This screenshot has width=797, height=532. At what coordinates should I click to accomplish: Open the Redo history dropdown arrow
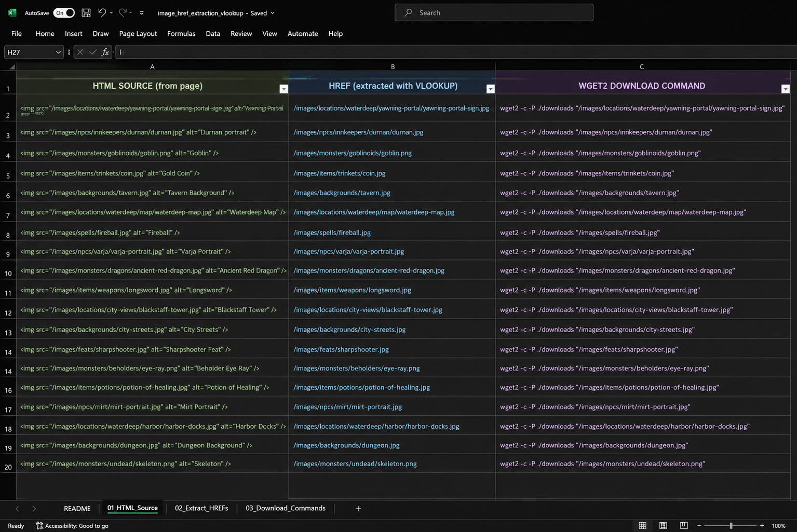point(130,12)
